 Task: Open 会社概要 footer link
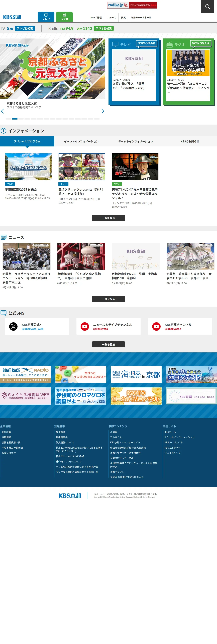[x=7, y=432]
